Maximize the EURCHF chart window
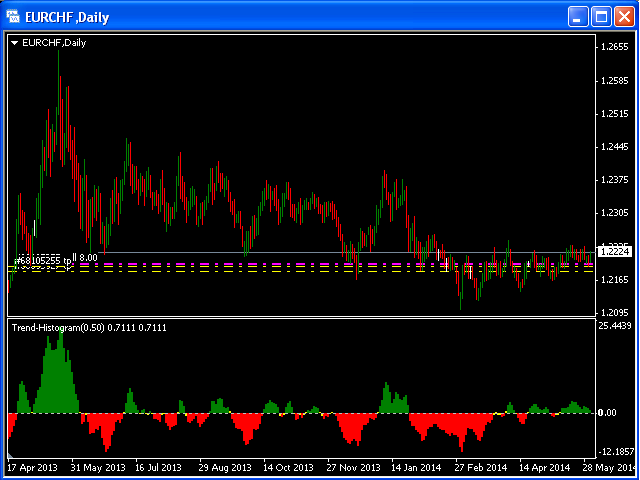Viewport: 640px width, 480px height. 601,17
